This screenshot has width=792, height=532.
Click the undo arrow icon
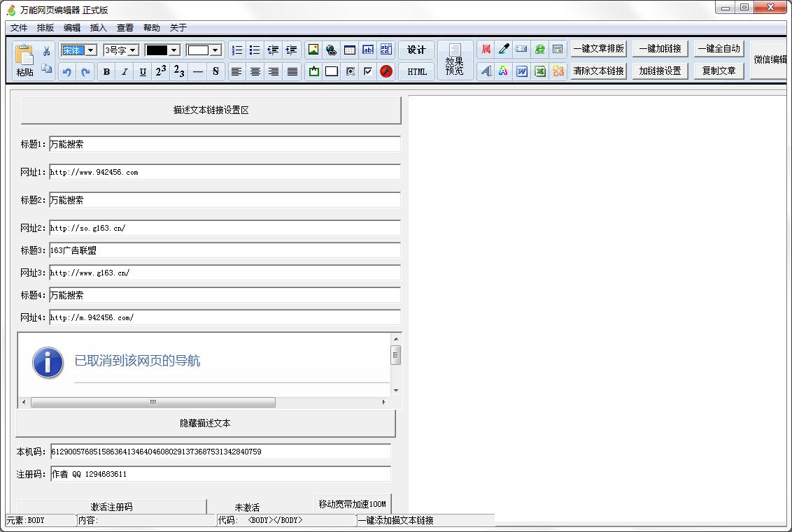tap(66, 71)
